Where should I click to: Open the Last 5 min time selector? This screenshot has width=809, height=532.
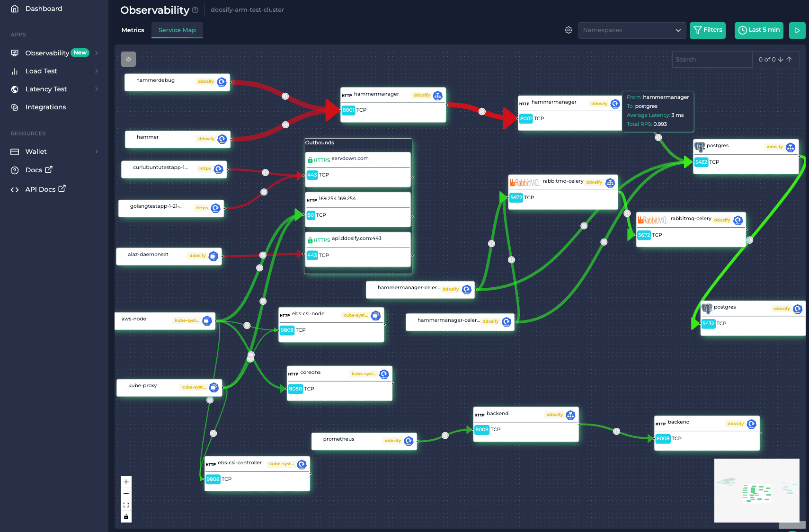[x=758, y=30]
